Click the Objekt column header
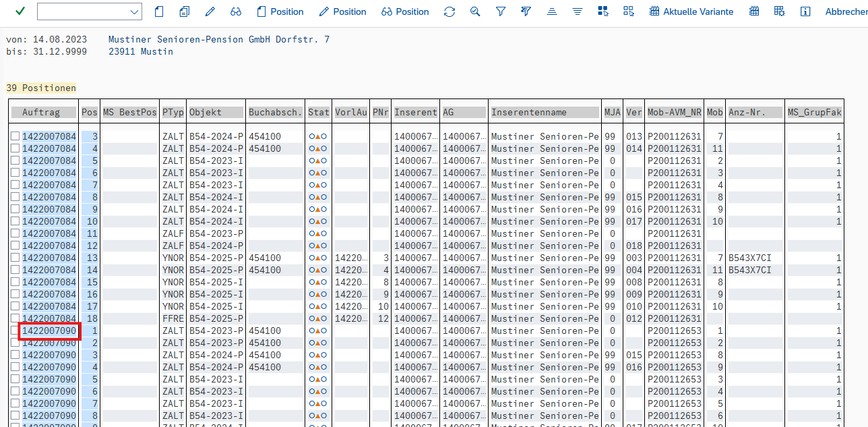Image resolution: width=868 pixels, height=427 pixels. tap(216, 112)
